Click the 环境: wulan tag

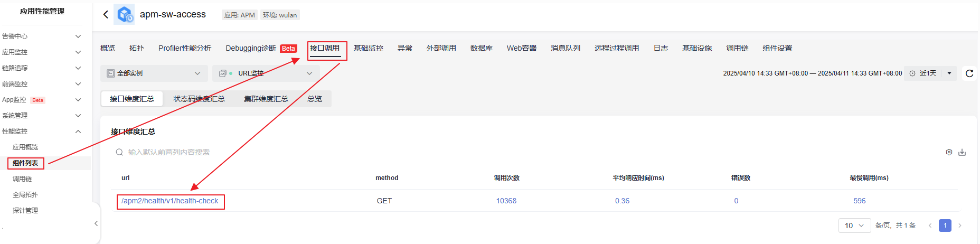[280, 15]
